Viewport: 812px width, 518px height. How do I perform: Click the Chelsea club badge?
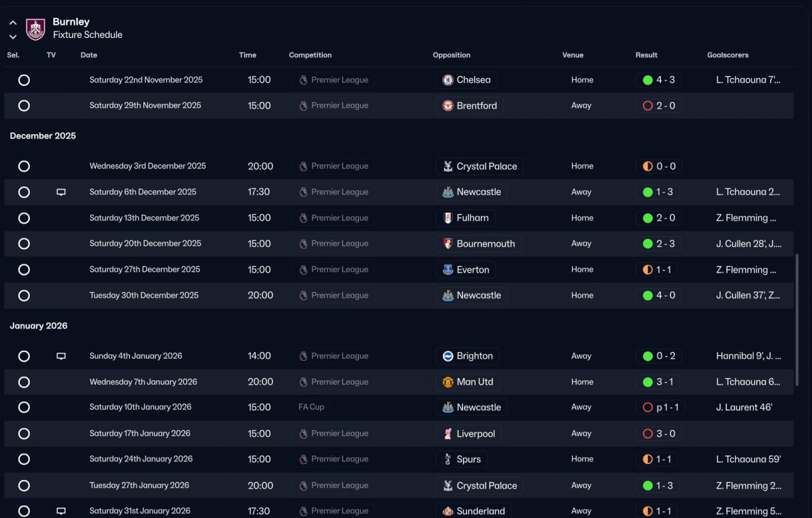click(x=448, y=80)
